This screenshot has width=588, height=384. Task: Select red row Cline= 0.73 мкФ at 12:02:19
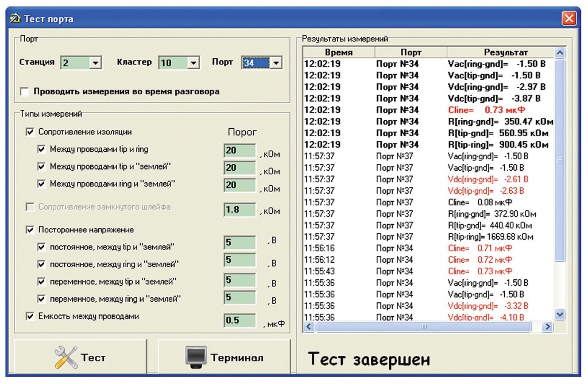point(428,110)
